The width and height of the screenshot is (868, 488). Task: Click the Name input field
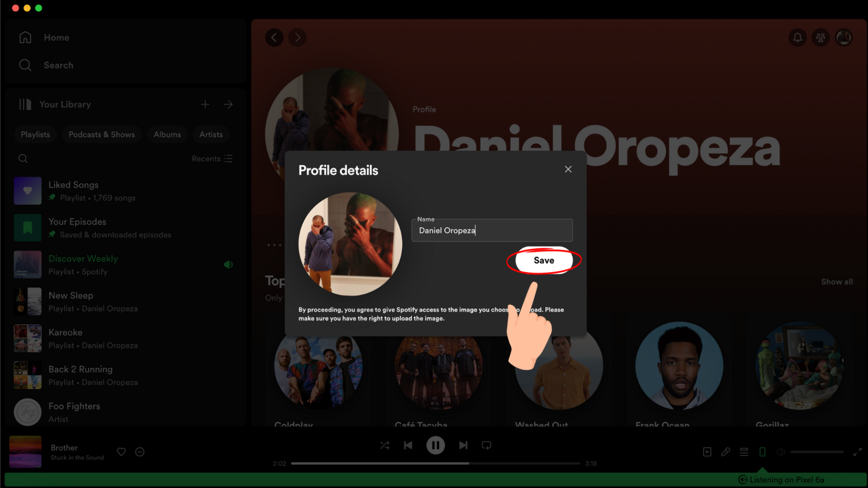click(x=492, y=231)
